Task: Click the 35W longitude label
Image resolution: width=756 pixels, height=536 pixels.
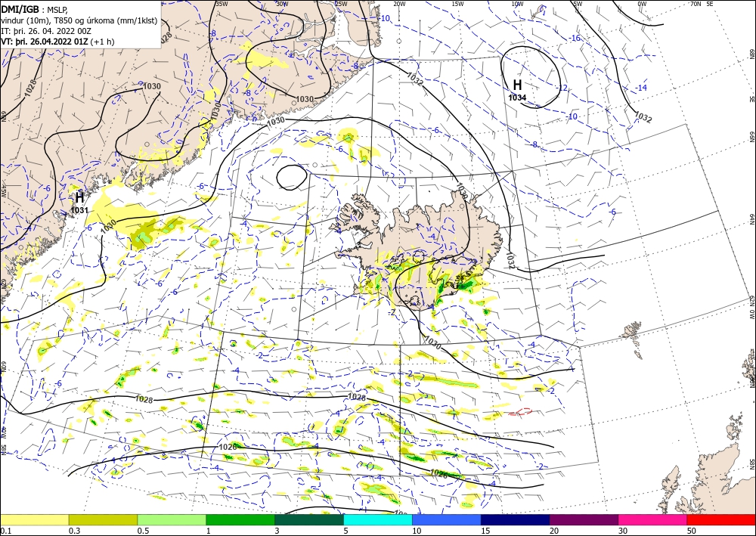Action: tap(222, 3)
